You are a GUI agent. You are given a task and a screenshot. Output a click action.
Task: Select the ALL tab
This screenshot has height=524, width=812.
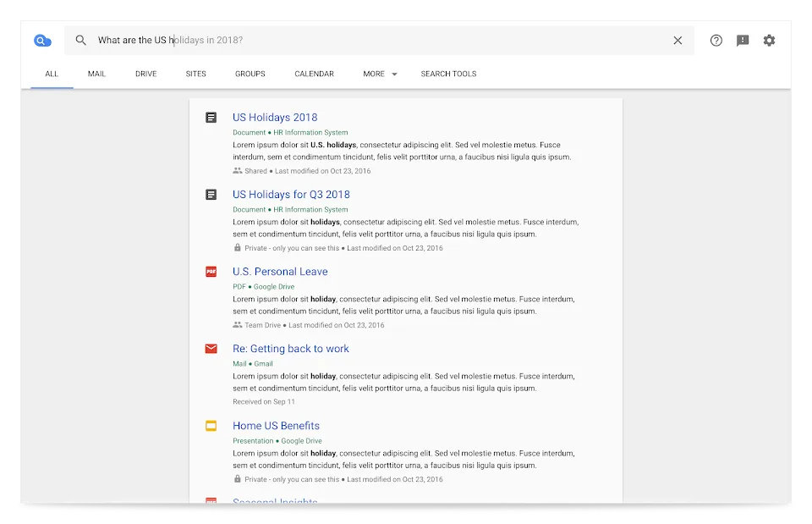point(52,74)
